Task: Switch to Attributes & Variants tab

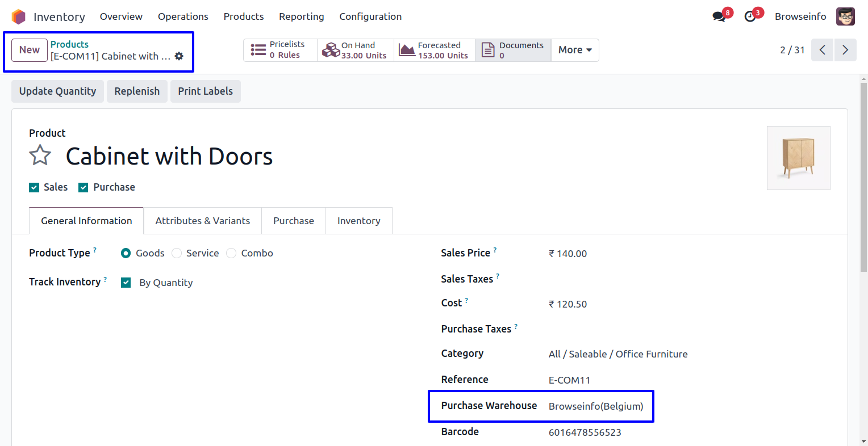Action: pos(202,221)
